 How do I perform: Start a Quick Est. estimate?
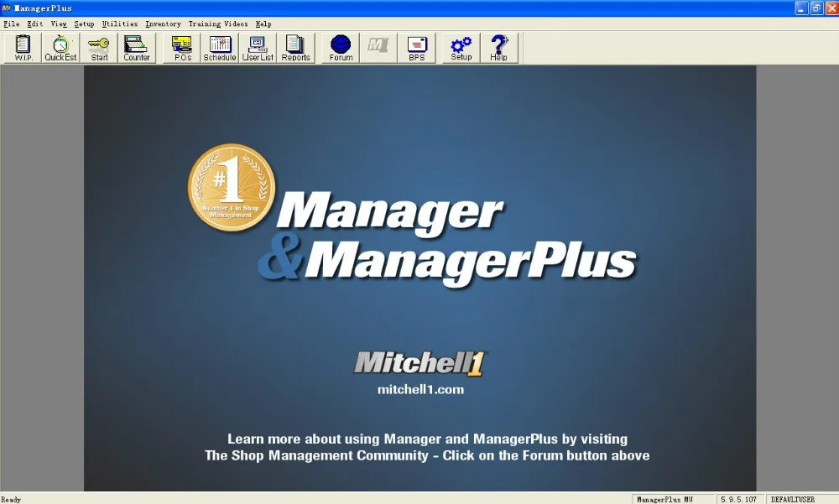click(x=61, y=48)
